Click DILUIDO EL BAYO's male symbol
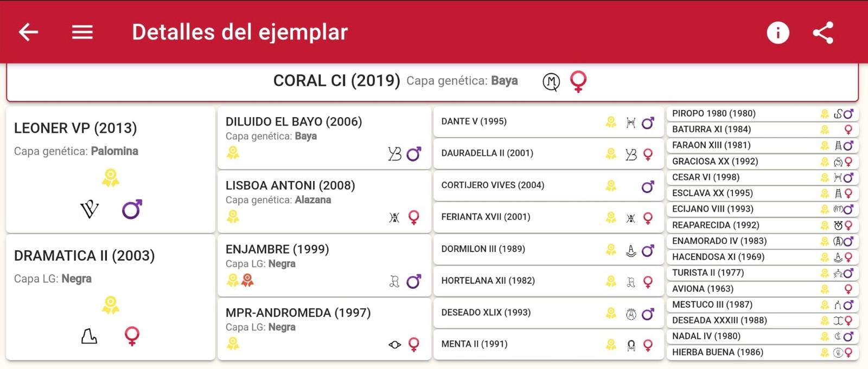Image resolution: width=868 pixels, height=369 pixels. point(414,154)
